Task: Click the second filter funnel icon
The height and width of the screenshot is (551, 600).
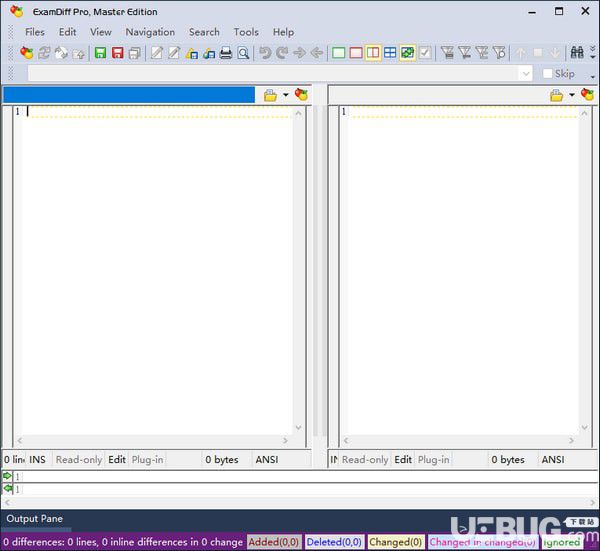Action: [465, 52]
